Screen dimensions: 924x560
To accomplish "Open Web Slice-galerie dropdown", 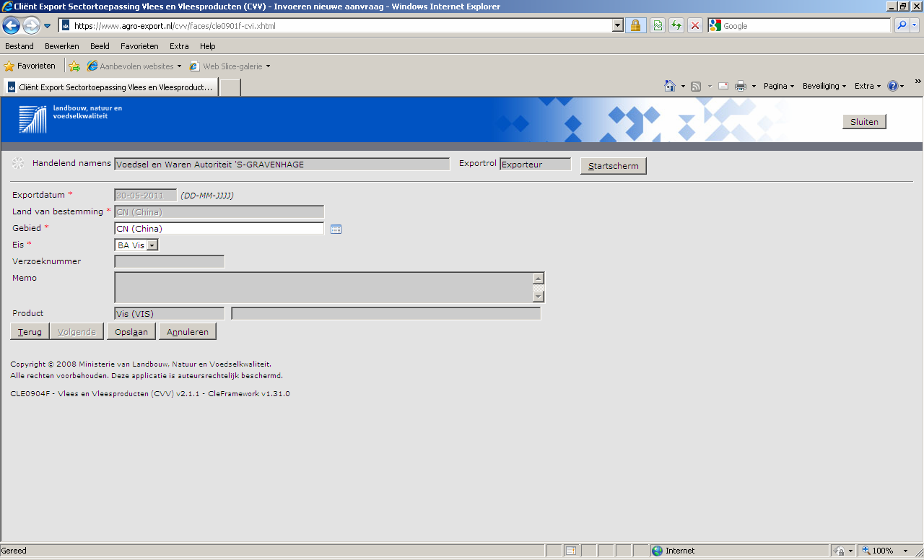I will (230, 66).
